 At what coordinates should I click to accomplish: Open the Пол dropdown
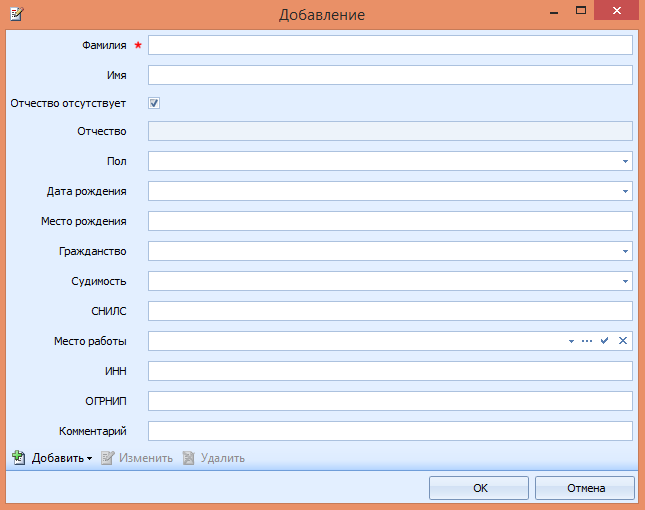(x=625, y=161)
